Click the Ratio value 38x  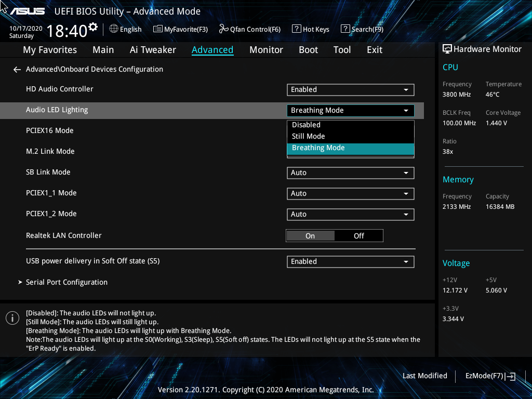click(448, 152)
